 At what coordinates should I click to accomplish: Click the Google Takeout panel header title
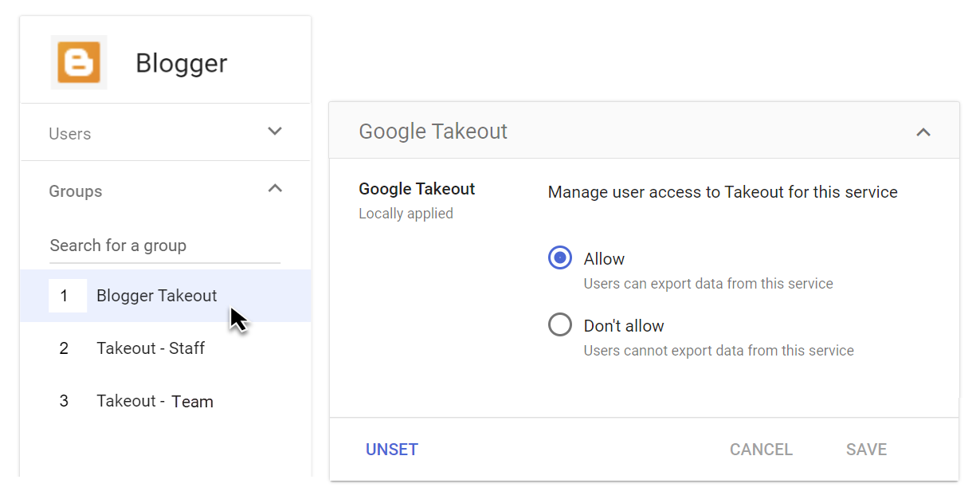(433, 132)
